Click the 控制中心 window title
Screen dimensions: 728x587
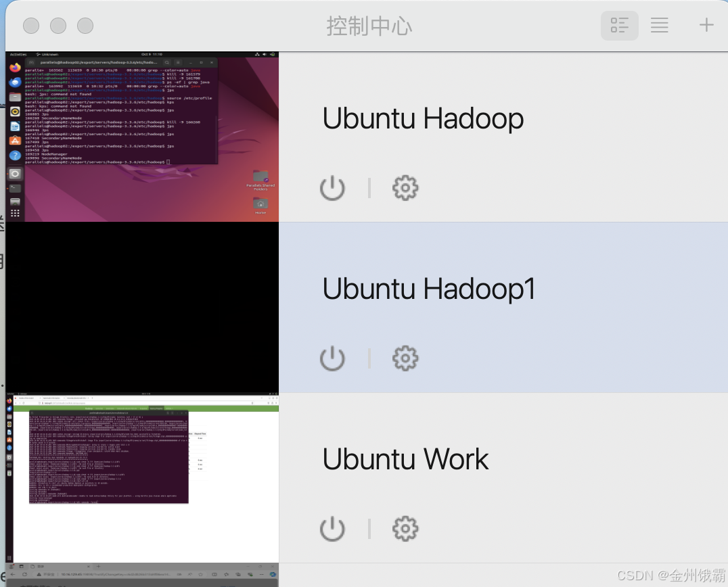(x=369, y=26)
